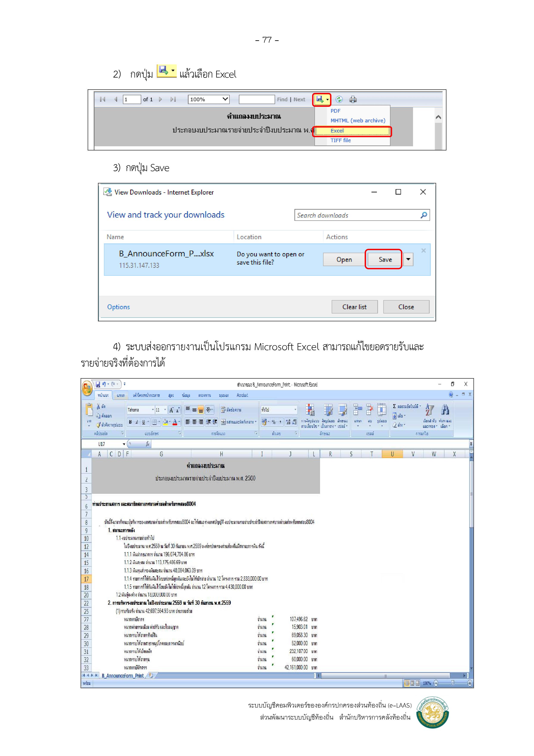Click the Office button in Excel
The width and height of the screenshot is (534, 756).
tap(87, 388)
